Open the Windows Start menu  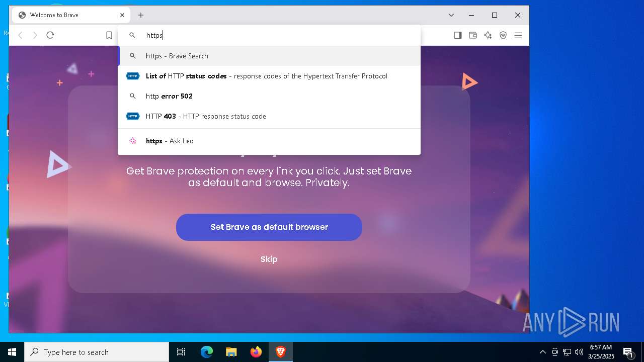pyautogui.click(x=12, y=352)
